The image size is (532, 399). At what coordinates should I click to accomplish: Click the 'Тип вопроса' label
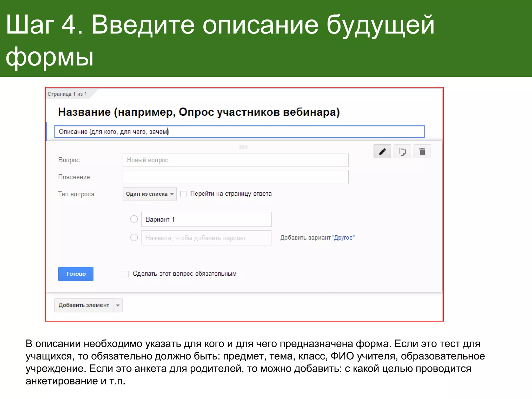click(x=76, y=194)
